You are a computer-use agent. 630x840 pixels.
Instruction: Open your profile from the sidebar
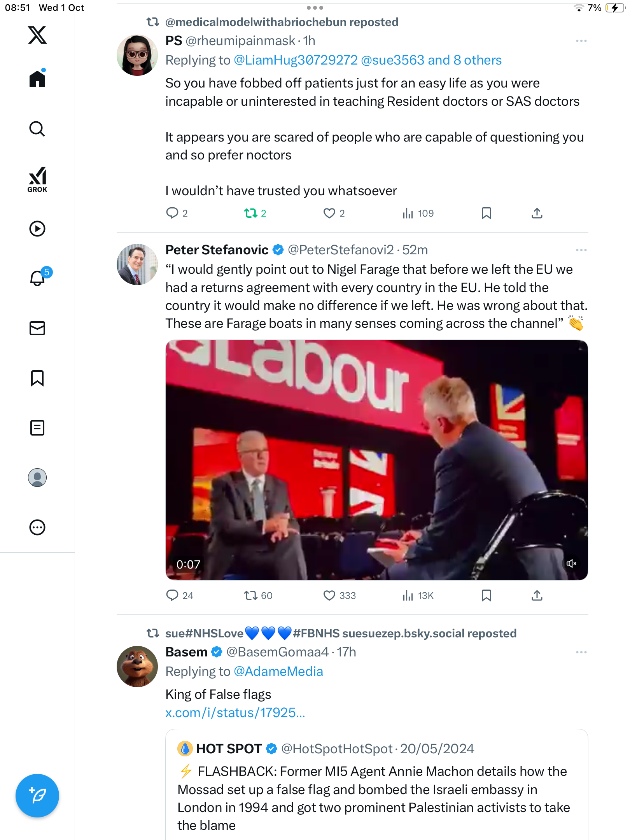[x=37, y=478]
